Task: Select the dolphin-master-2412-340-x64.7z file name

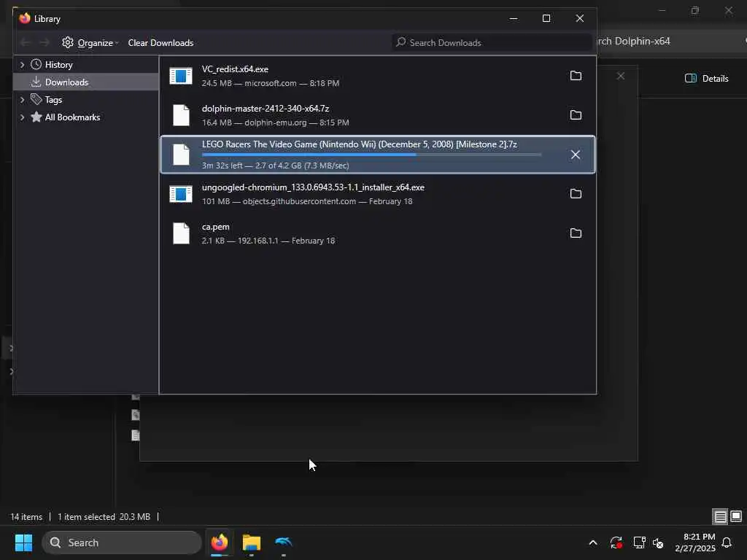Action: (x=266, y=109)
